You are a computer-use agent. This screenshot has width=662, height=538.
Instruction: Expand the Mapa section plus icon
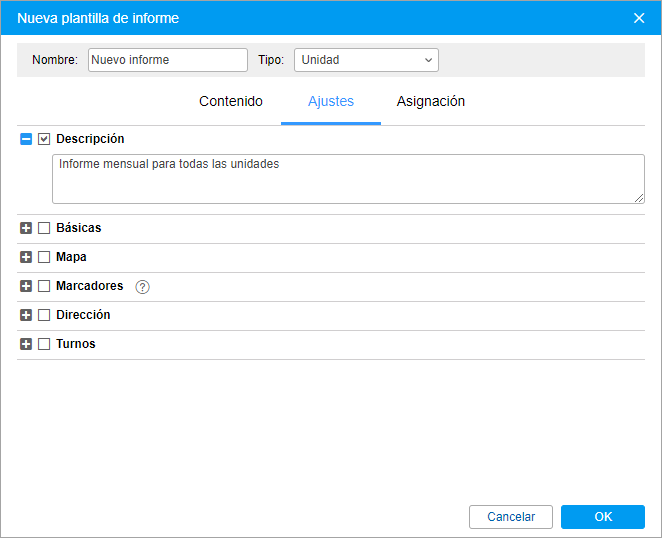point(26,257)
